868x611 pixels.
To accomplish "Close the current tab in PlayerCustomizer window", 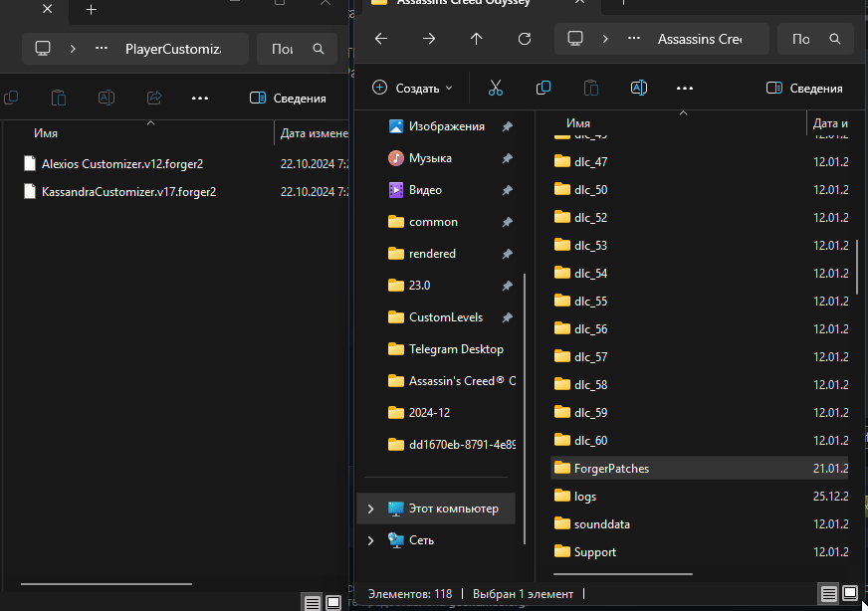I will point(48,9).
